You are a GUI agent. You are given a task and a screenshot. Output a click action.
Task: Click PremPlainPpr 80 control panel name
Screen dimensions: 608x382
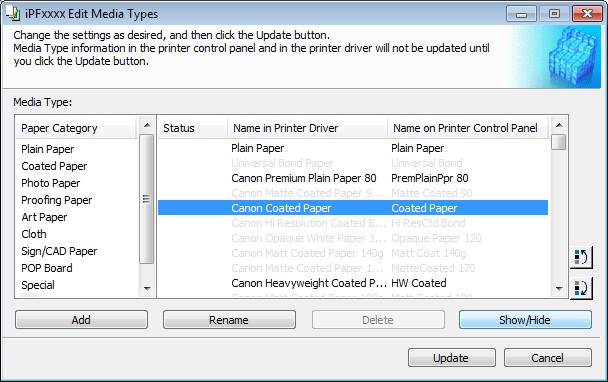(x=430, y=178)
